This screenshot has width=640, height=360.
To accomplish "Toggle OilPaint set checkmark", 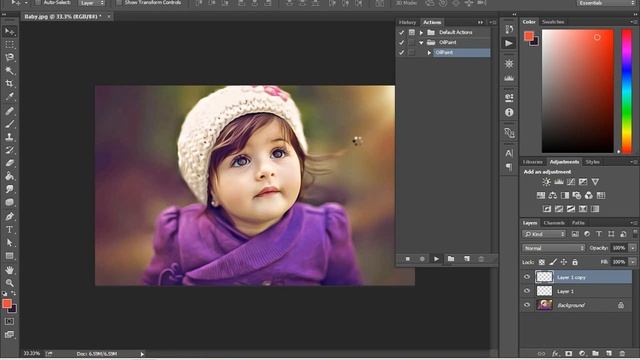I will coord(402,42).
